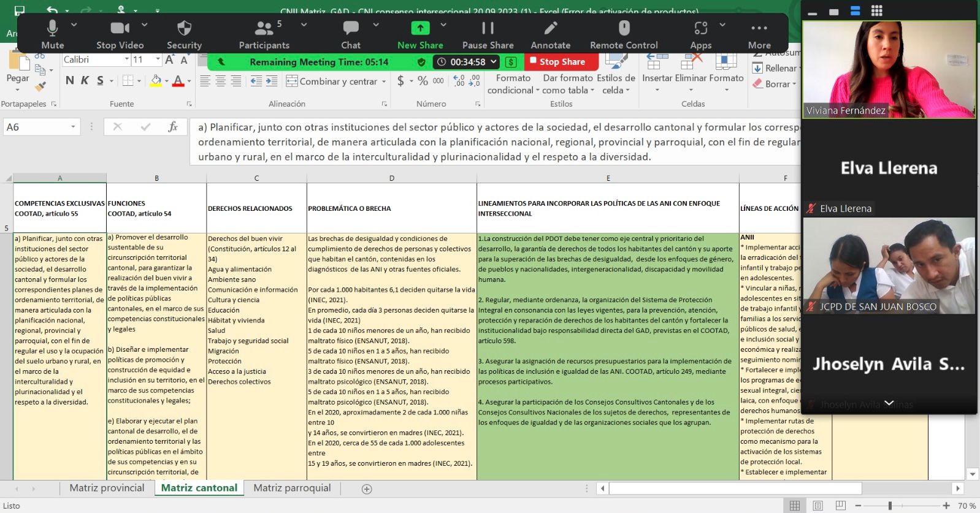Toggle italic formatting (K)
The width and height of the screenshot is (980, 513).
tap(85, 81)
